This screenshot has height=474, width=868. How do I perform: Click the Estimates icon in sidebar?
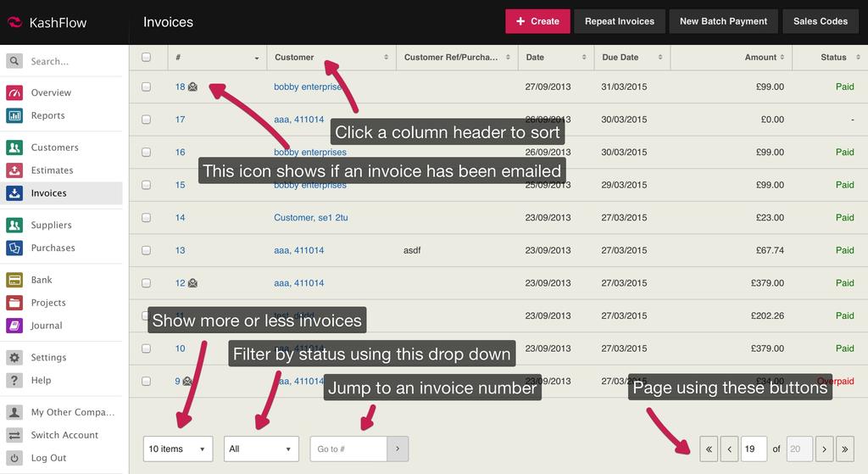point(14,170)
